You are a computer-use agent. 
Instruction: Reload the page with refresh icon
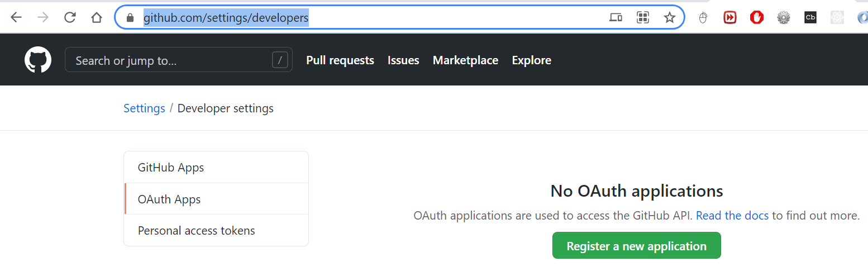coord(70,17)
